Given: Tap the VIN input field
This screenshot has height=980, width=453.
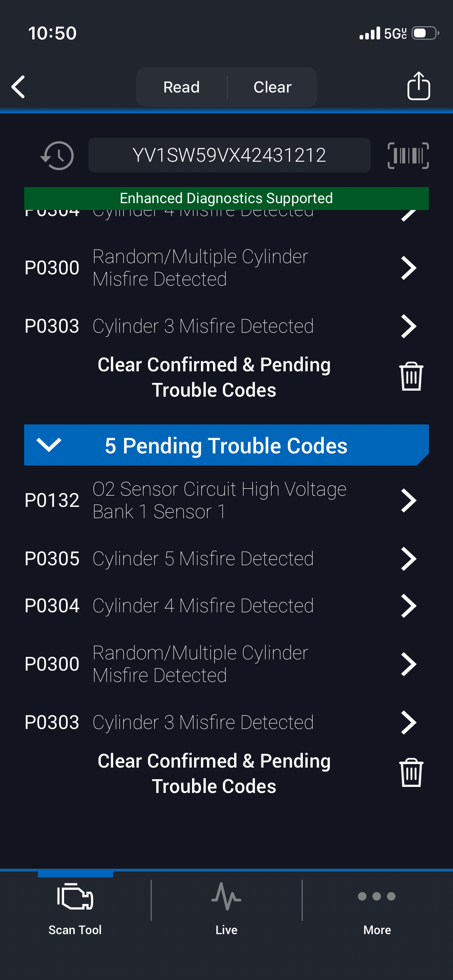Looking at the screenshot, I should [x=229, y=155].
